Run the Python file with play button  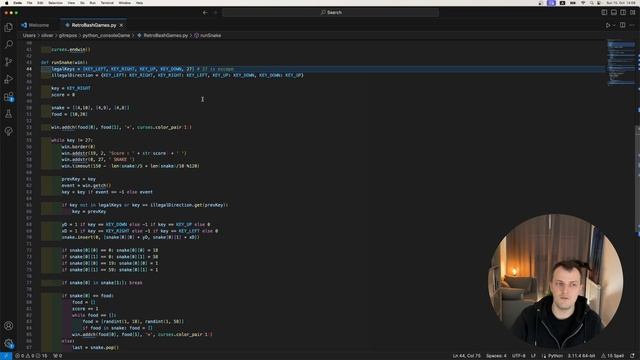[x=608, y=25]
